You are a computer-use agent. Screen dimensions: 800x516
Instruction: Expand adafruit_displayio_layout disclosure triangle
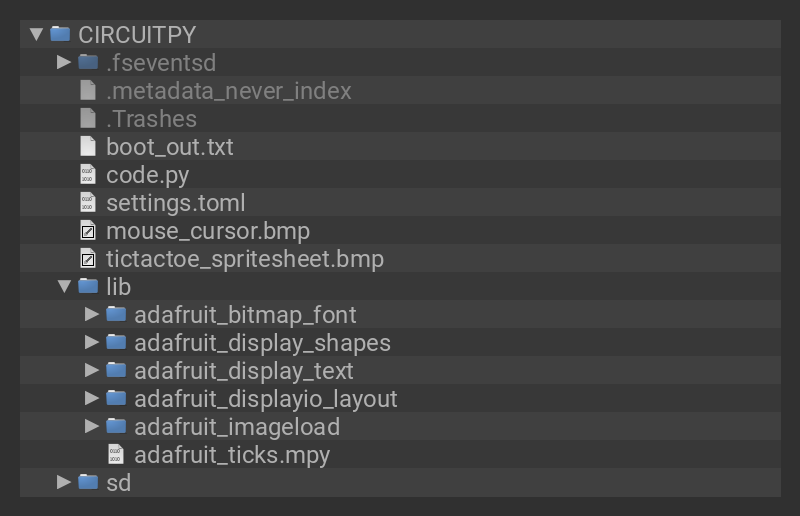[92, 399]
